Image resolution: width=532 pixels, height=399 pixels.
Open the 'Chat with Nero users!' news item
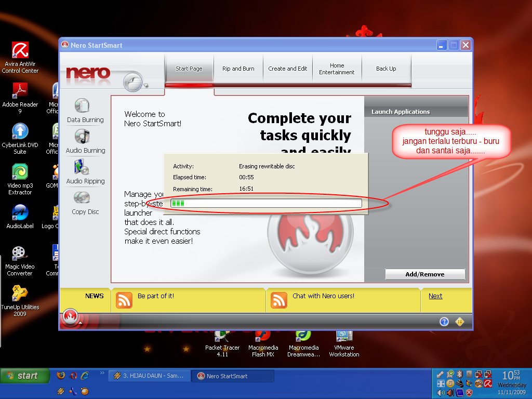coord(323,296)
